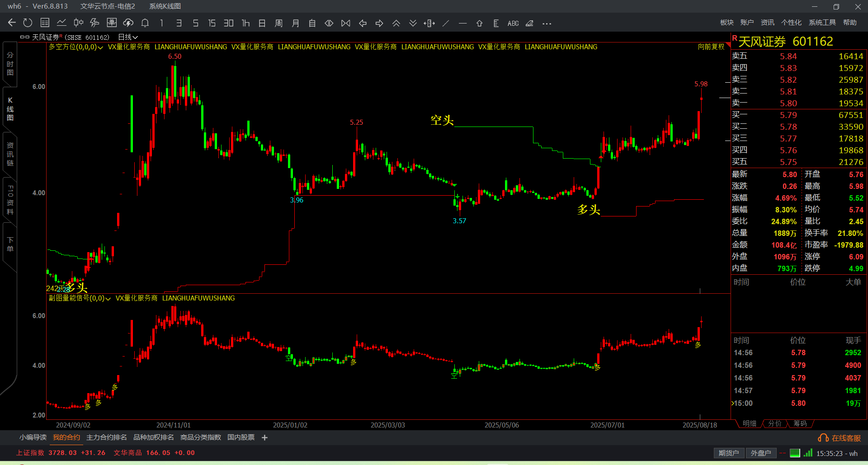This screenshot has height=465, width=868.
Task: Select the 3-minute period
Action: (179, 23)
